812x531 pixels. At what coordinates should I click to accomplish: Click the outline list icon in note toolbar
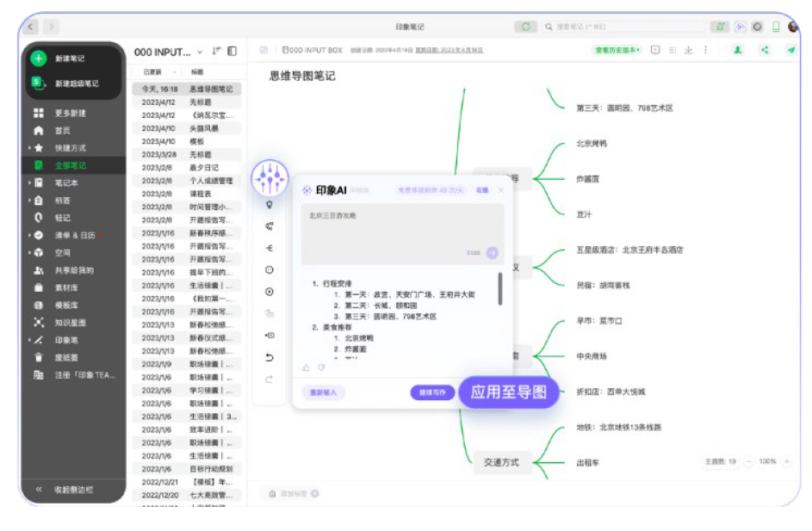coord(673,50)
